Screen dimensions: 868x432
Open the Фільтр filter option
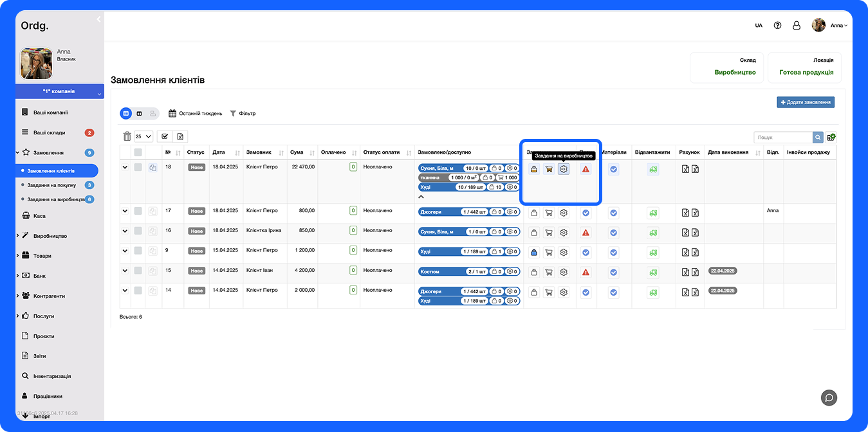[x=243, y=114]
